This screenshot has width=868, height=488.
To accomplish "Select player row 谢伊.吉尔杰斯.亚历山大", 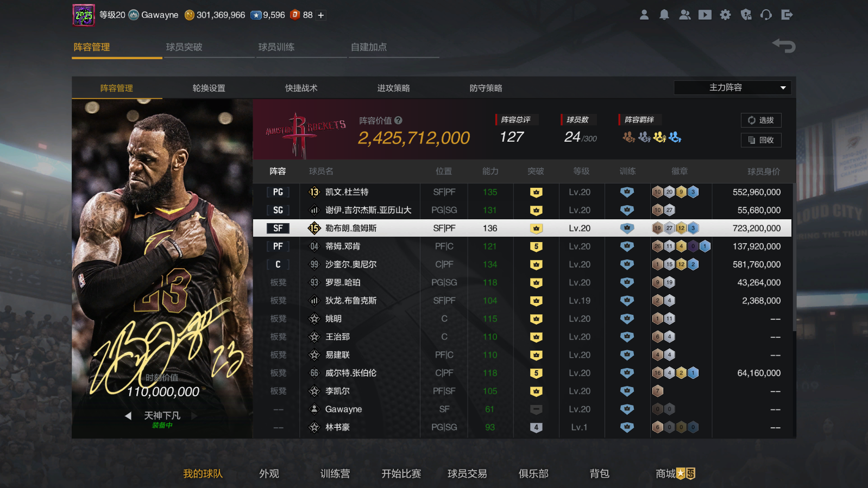I will coord(522,210).
